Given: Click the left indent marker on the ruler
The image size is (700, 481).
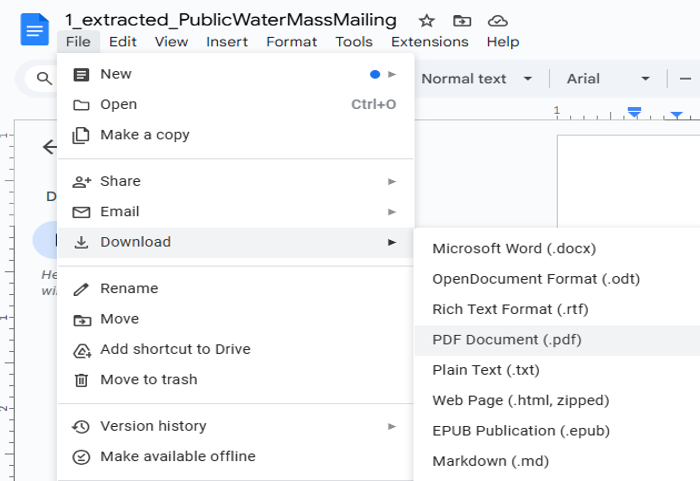Looking at the screenshot, I should pos(634,113).
